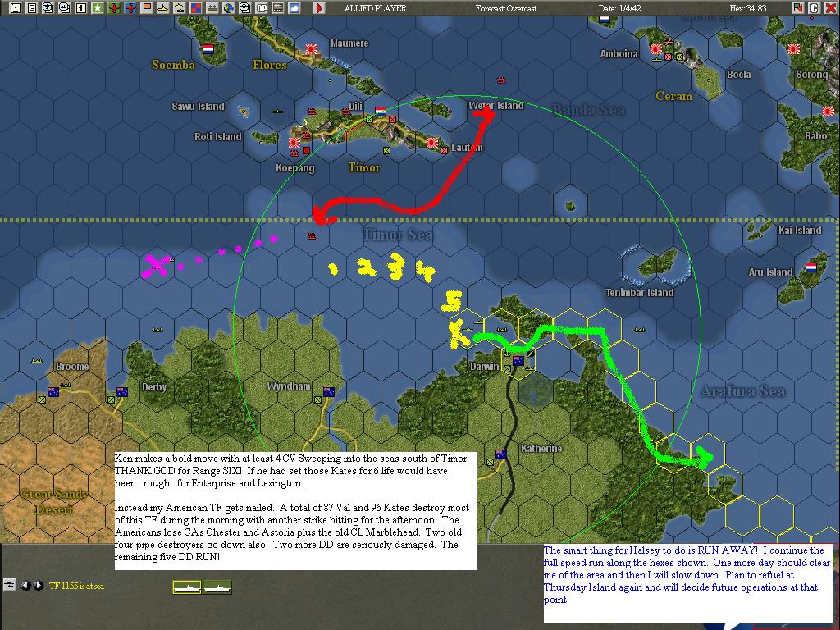Select the red plane on blue icon

[x=130, y=7]
